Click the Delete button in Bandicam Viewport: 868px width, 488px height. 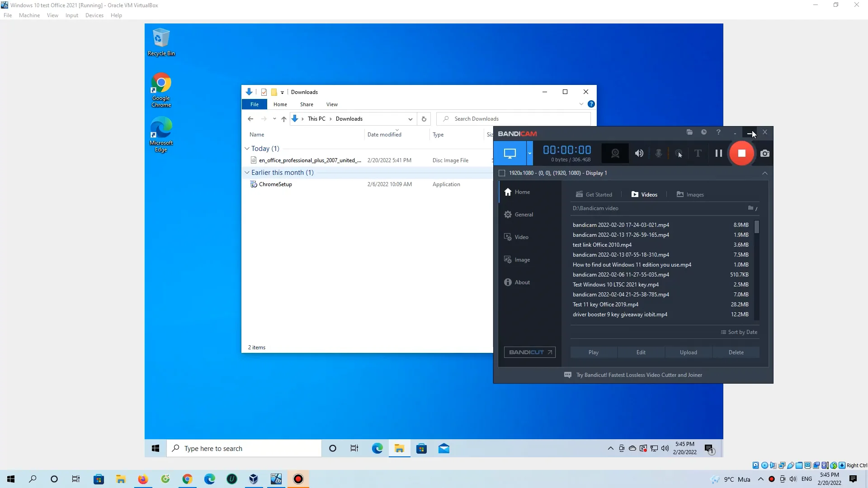point(736,352)
